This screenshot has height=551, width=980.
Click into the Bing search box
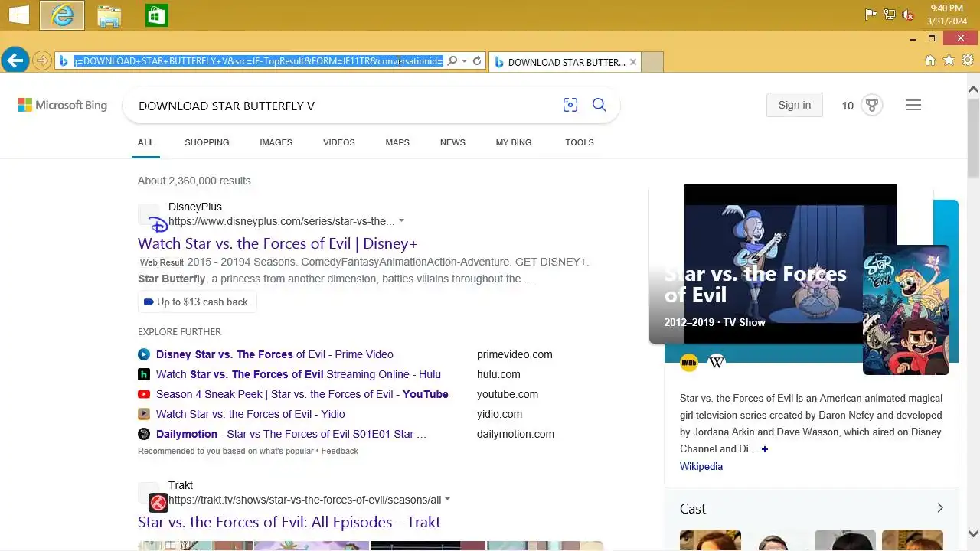point(345,106)
